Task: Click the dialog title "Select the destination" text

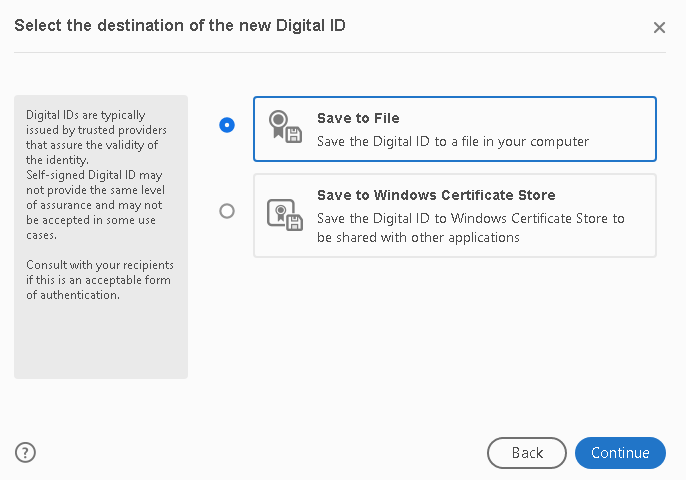Action: [x=180, y=25]
